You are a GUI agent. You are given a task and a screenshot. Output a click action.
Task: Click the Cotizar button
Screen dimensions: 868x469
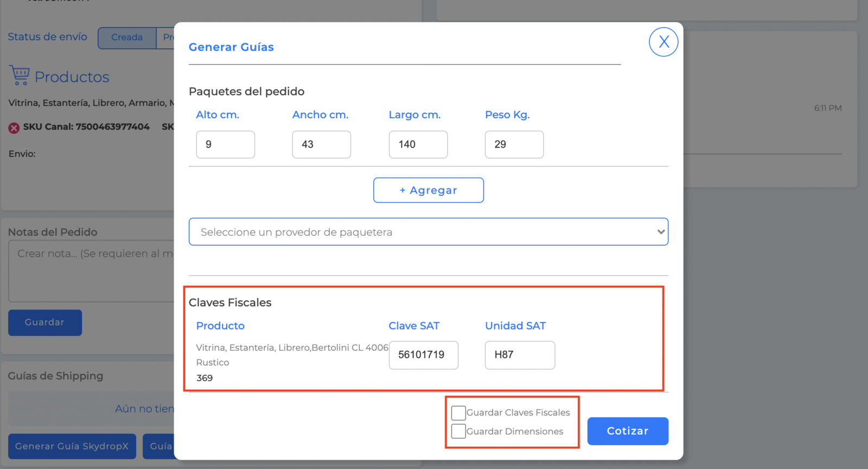click(628, 431)
